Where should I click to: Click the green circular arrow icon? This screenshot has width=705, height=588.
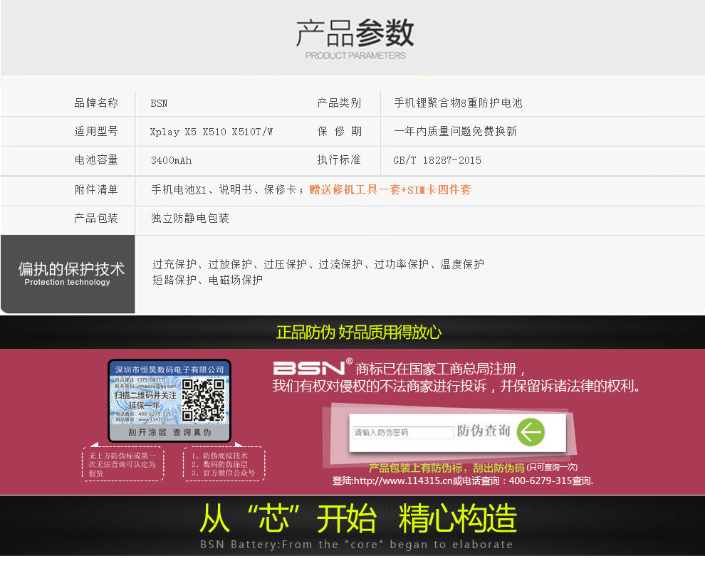531,432
